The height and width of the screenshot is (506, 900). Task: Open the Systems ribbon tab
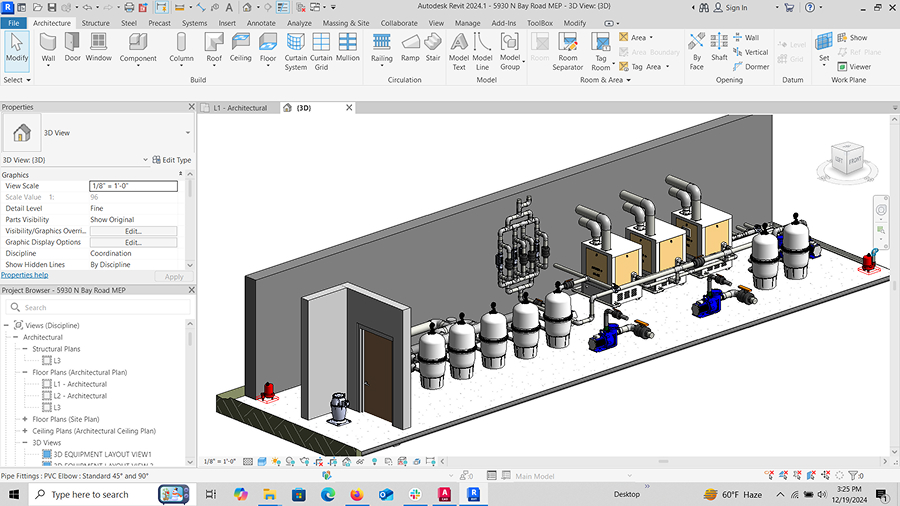[194, 23]
